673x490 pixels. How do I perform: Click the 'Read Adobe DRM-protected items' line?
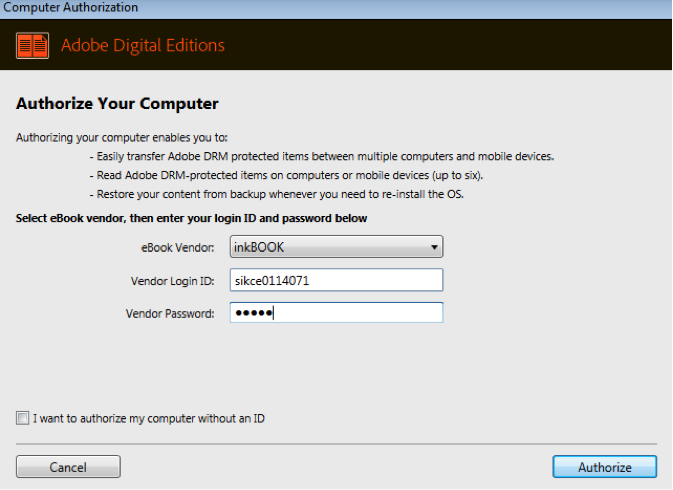(x=286, y=175)
